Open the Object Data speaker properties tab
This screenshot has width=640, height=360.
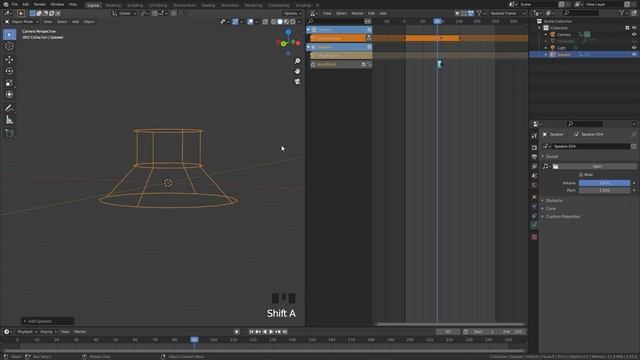[x=534, y=225]
